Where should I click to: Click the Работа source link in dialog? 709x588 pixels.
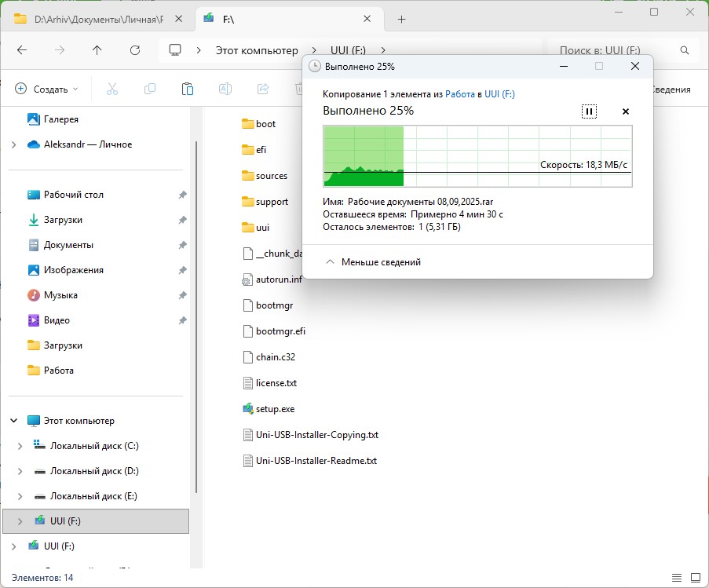click(459, 94)
